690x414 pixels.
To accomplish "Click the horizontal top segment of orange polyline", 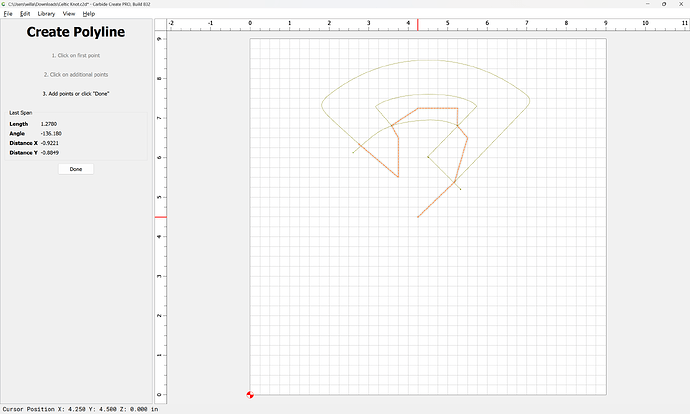I will tap(437, 108).
